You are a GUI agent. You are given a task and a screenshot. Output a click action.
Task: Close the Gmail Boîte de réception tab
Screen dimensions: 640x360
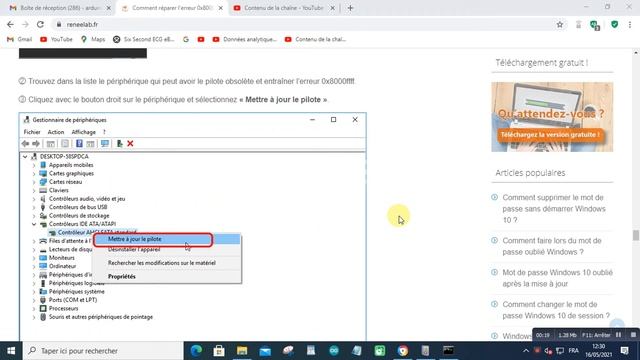tap(109, 8)
